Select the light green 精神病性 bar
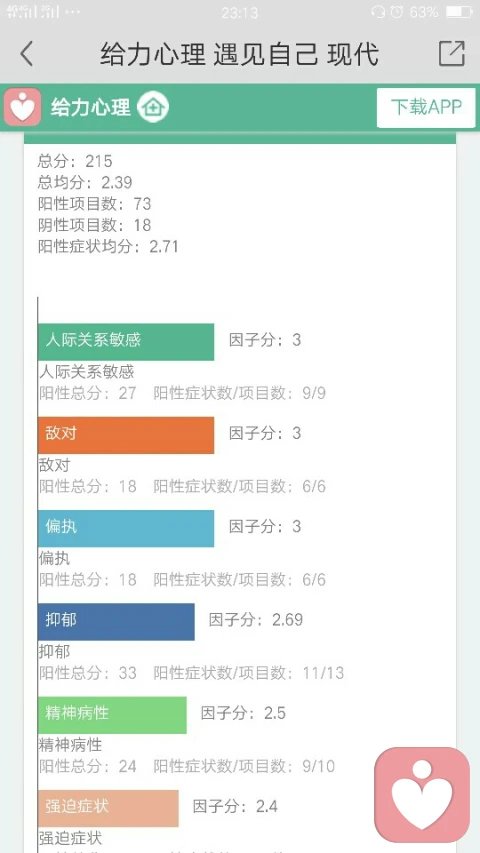The height and width of the screenshot is (853, 480). point(112,715)
